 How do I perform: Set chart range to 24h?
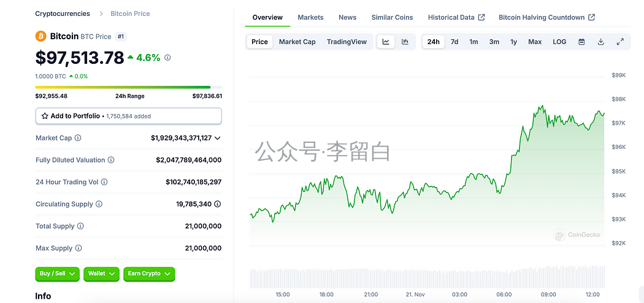coord(433,42)
